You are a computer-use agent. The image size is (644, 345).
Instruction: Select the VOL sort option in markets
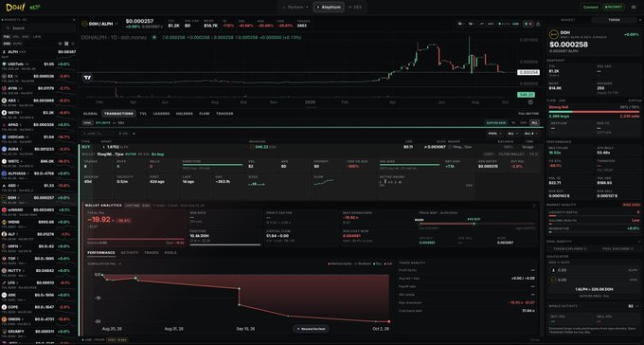[16, 37]
